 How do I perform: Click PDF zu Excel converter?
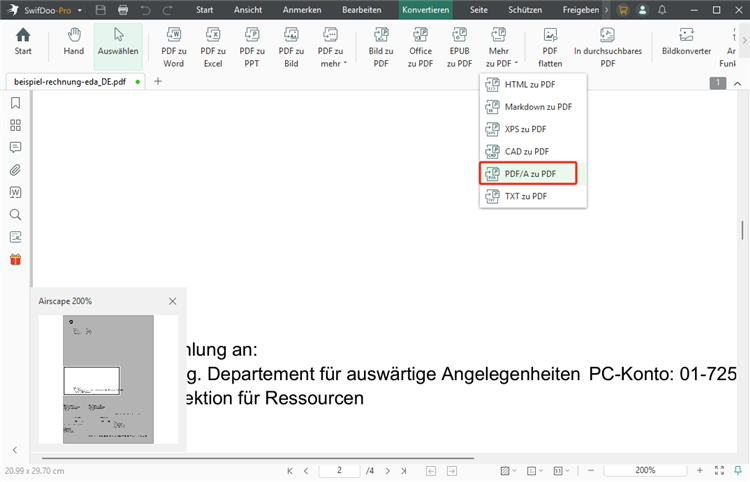click(x=213, y=47)
